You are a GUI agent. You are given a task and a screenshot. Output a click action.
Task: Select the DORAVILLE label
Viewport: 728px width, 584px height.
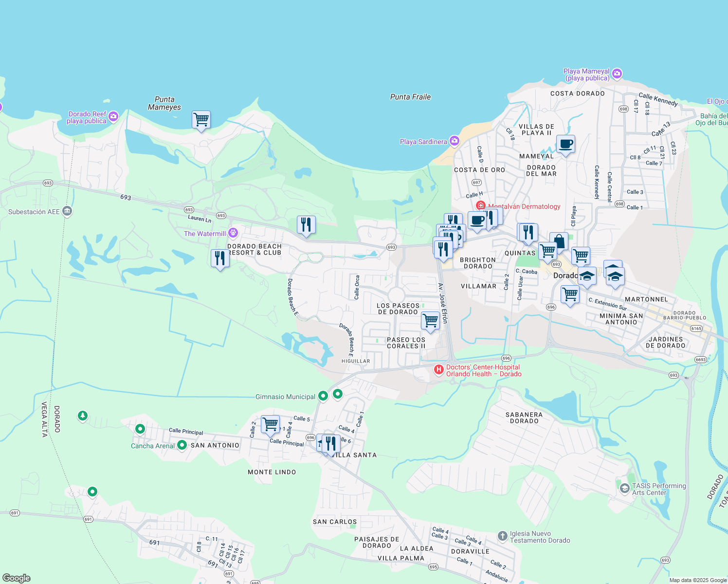click(x=470, y=551)
